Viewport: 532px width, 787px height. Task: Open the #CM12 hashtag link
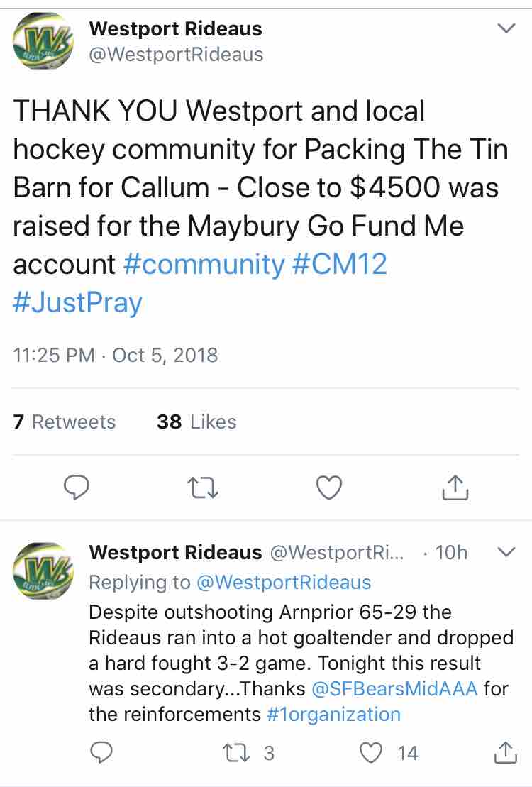(339, 264)
